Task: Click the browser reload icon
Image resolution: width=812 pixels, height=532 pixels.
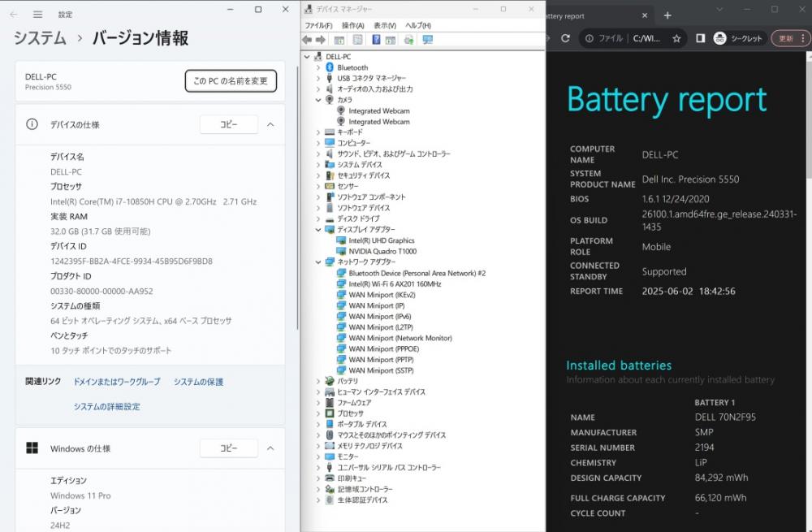Action: [x=565, y=38]
